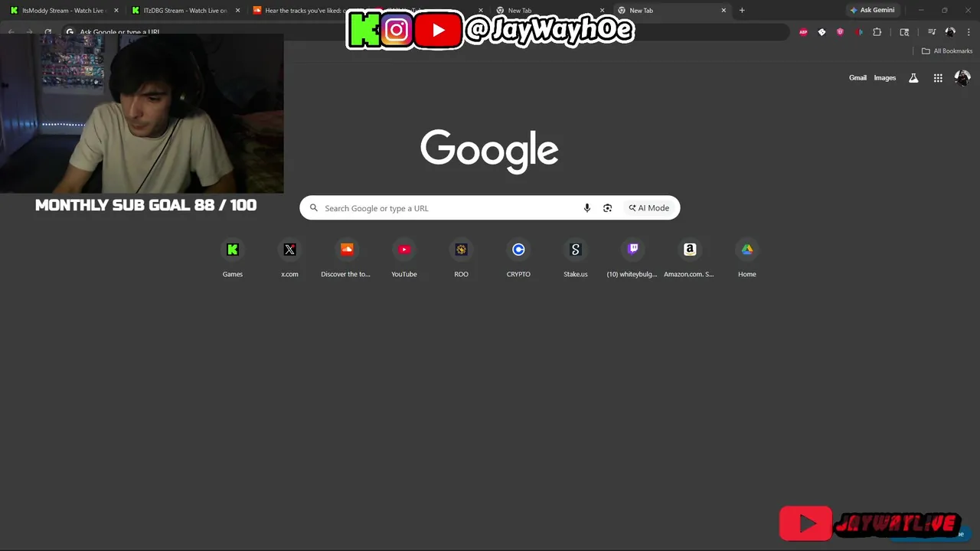
Task: Open the tab search toolbar icon
Action: (x=904, y=32)
